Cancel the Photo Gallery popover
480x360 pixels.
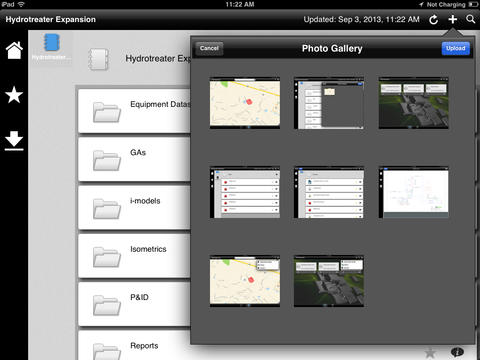pos(209,48)
